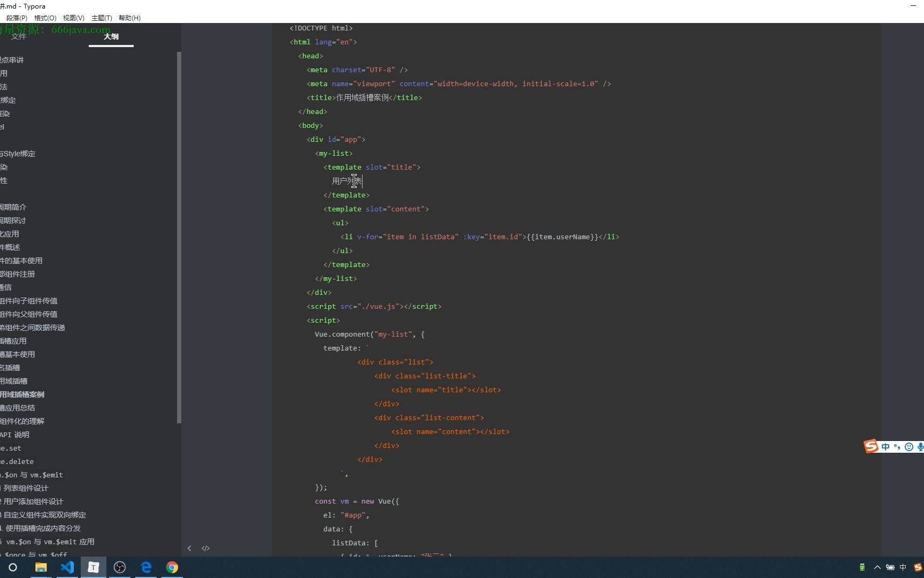Click the code line <slot name="content"></slot>
This screenshot has width=924, height=578.
click(450, 431)
